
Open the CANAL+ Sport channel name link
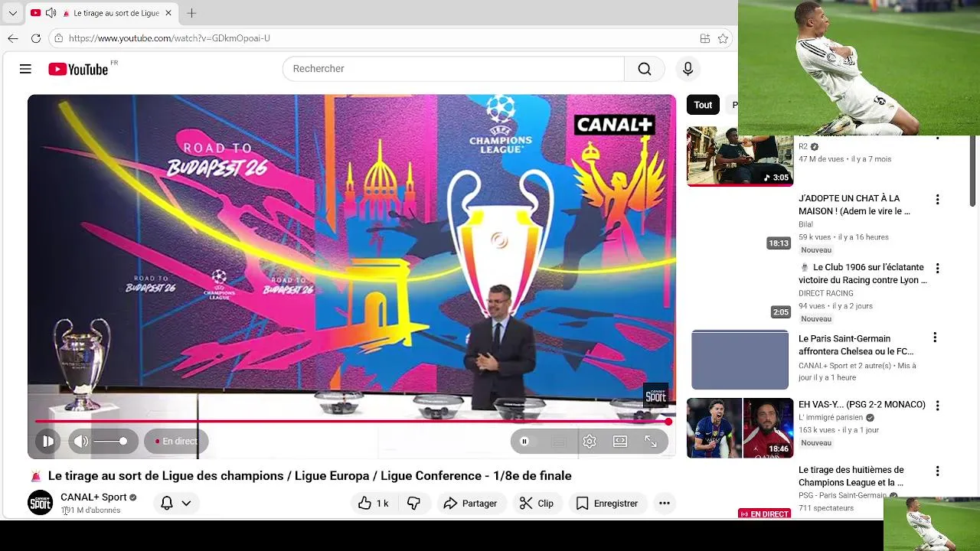(x=93, y=497)
